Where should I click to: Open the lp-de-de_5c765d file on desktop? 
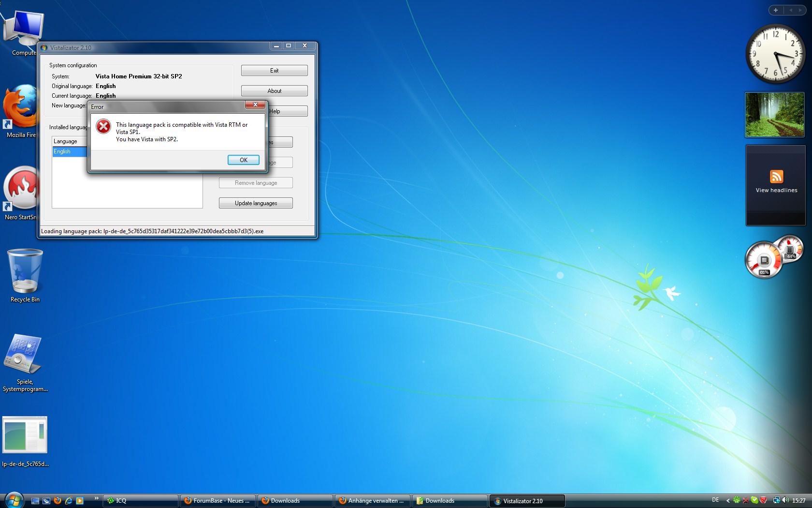pos(25,441)
